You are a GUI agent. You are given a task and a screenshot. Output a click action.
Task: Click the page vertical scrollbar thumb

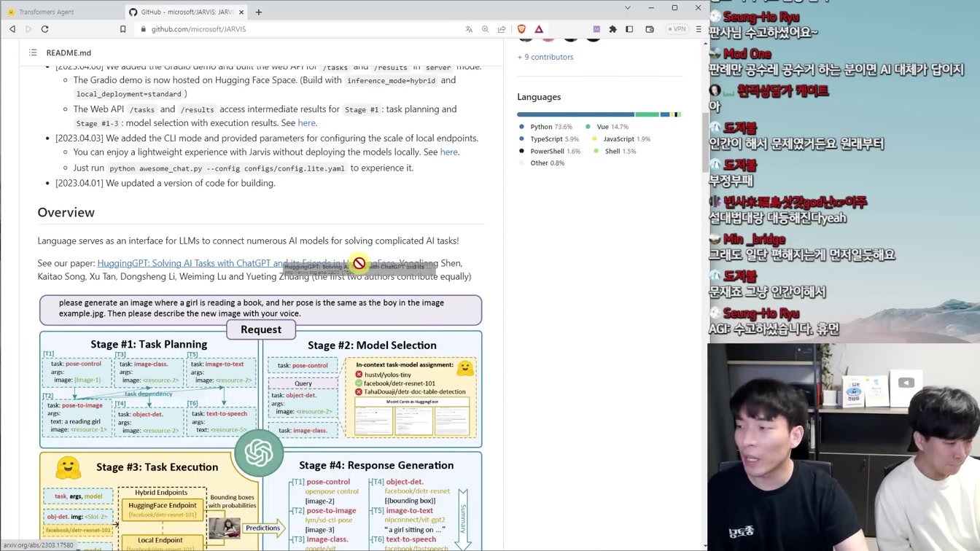[x=705, y=142]
